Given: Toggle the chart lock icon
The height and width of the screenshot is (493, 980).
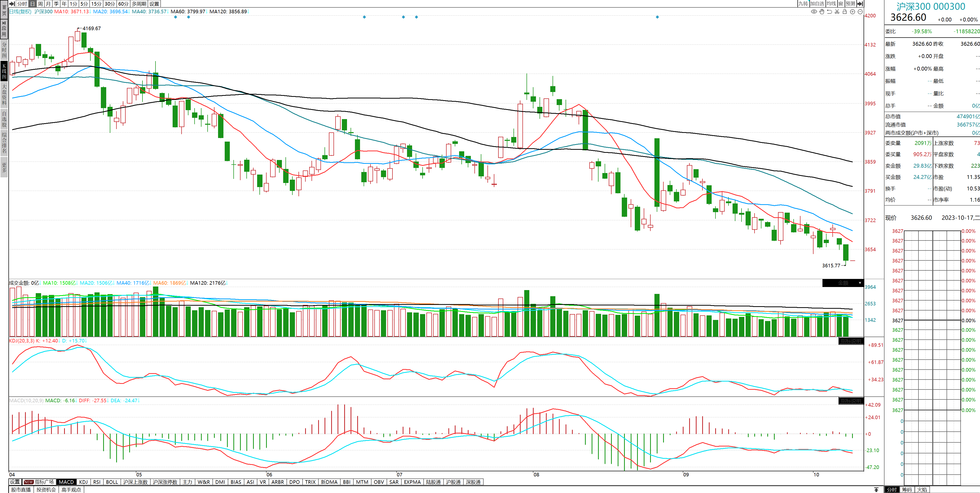Looking at the screenshot, I should click(x=845, y=12).
